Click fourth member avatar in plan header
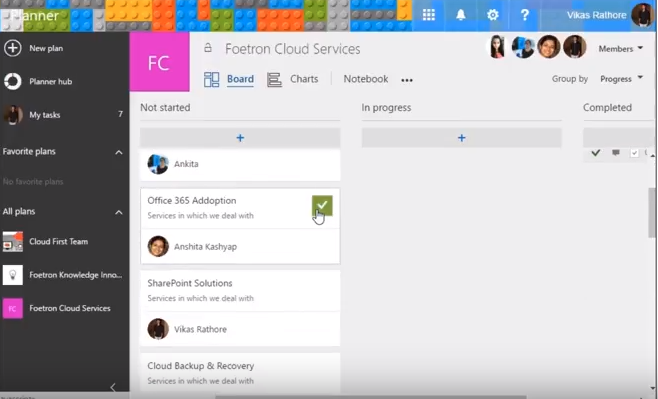Screen dimensions: 658x399 [574, 47]
